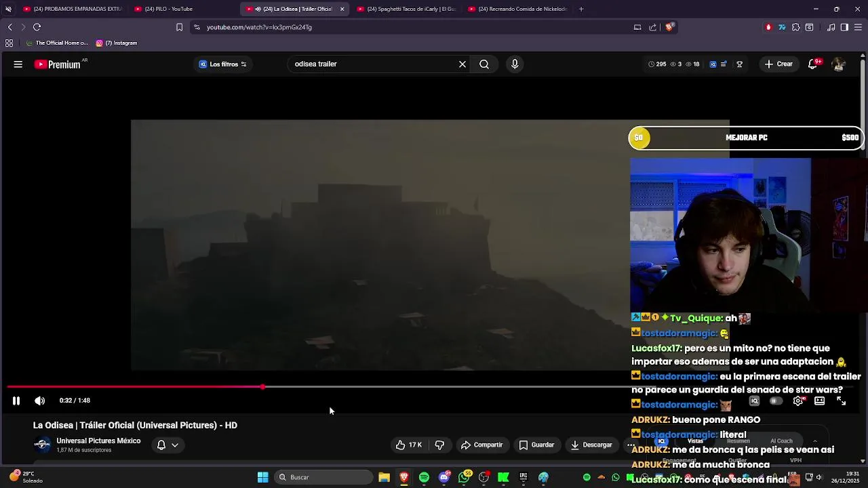Viewport: 868px width, 488px height.
Task: Click the vidIQ icon in header
Action: [x=713, y=64]
